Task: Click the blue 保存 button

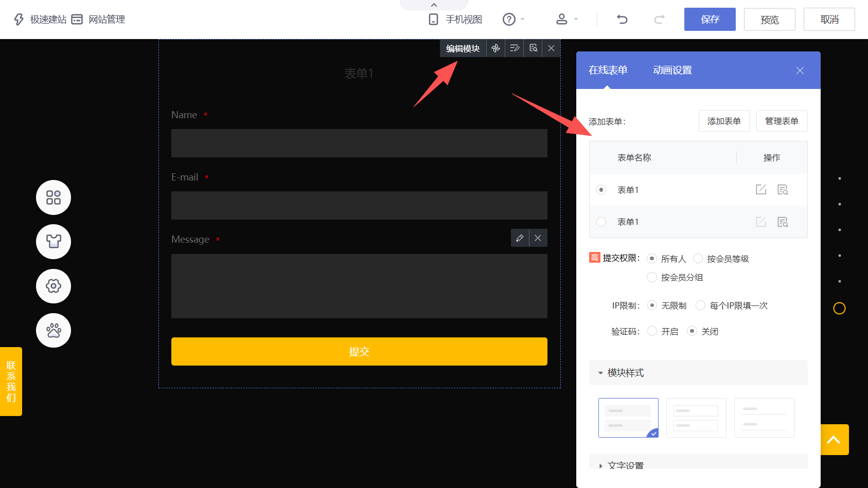Action: tap(710, 20)
